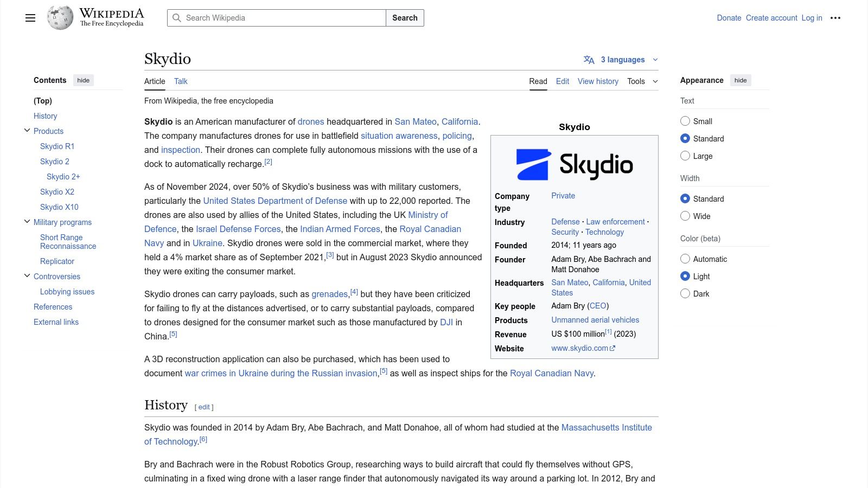Choose Light color mode
The width and height of the screenshot is (868, 488).
coord(685,276)
